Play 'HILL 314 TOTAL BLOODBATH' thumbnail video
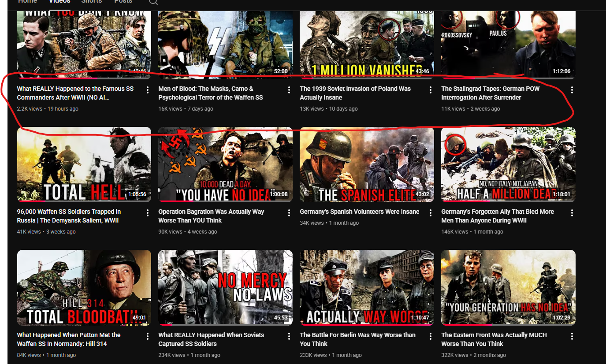This screenshot has height=364, width=606. pyautogui.click(x=84, y=288)
